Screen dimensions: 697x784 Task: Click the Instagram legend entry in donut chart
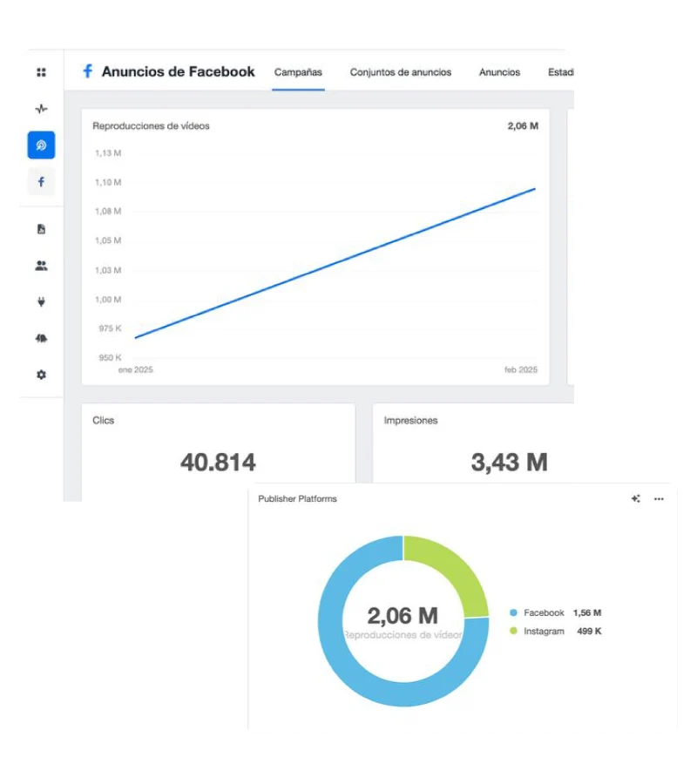[x=544, y=632]
